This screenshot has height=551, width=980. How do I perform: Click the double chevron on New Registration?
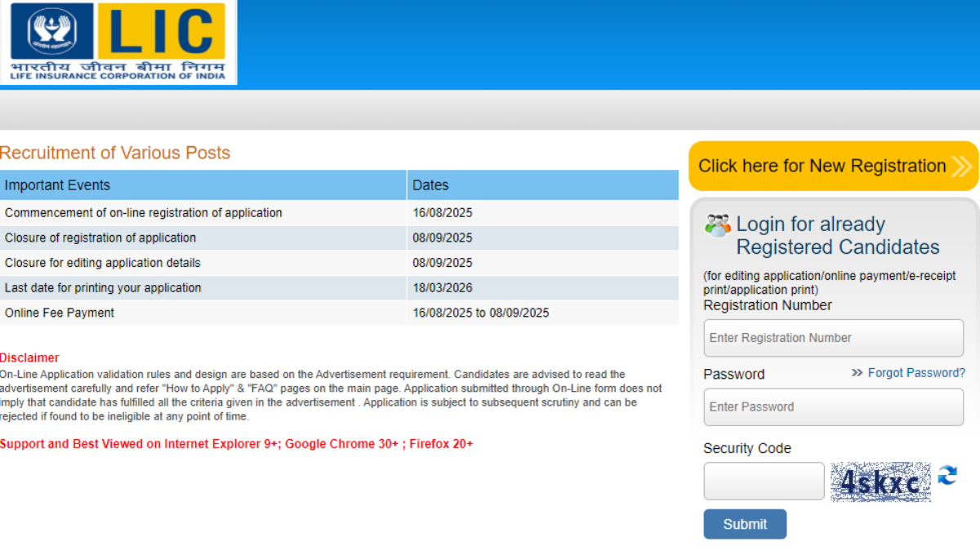(961, 167)
